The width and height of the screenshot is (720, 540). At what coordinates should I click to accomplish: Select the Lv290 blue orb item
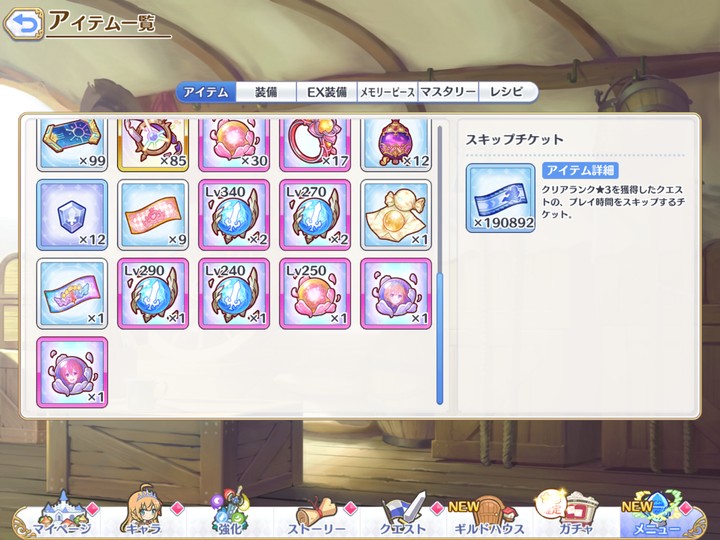(153, 294)
